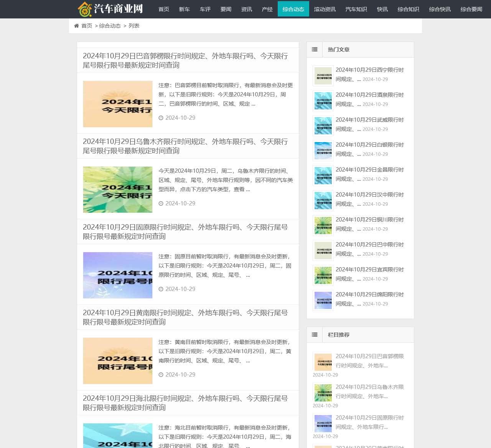The image size is (491, 448).
Task: Open the 绵阳限行 hot article link
Action: click(x=370, y=299)
